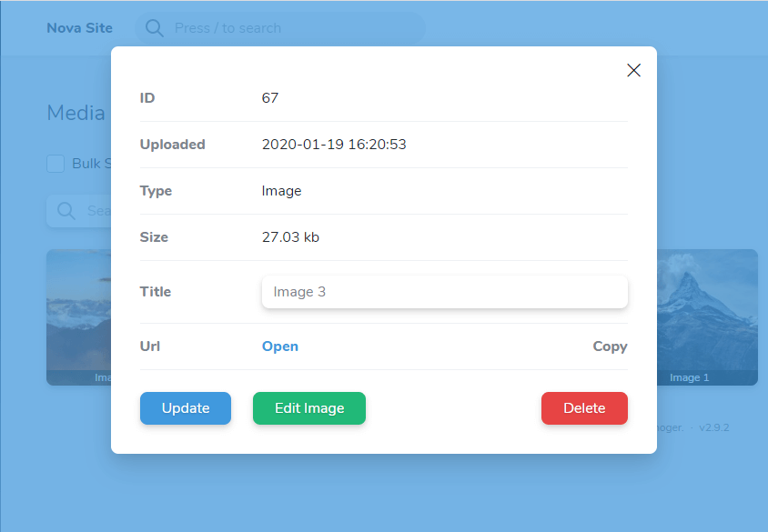768x532 pixels.
Task: Click the magnifier icon in top search bar
Action: click(155, 28)
